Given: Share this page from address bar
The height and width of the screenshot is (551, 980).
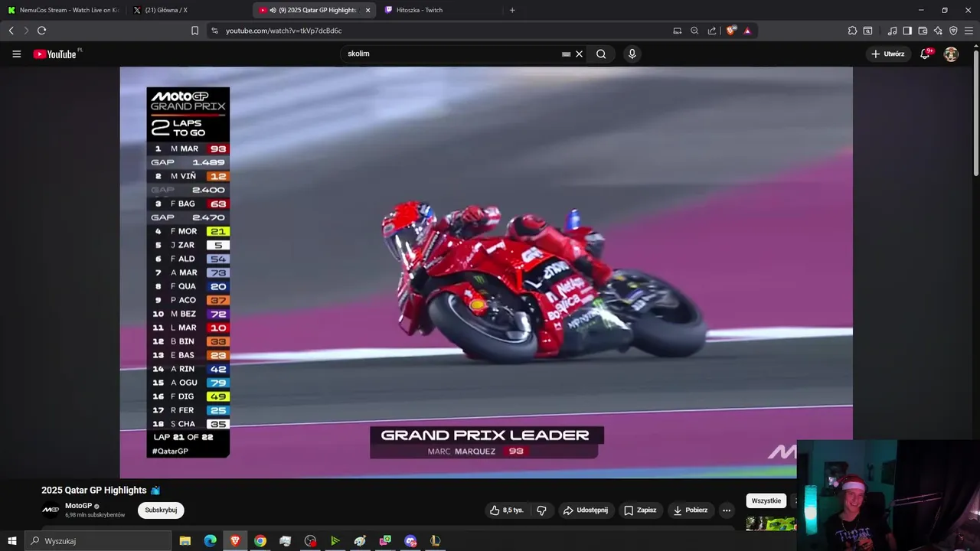Looking at the screenshot, I should click(712, 31).
